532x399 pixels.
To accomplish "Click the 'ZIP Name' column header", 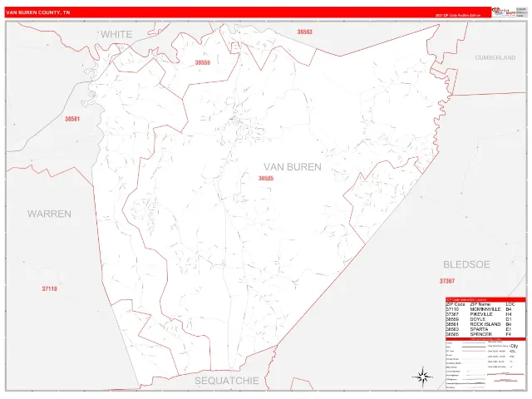I will pyautogui.click(x=480, y=304).
